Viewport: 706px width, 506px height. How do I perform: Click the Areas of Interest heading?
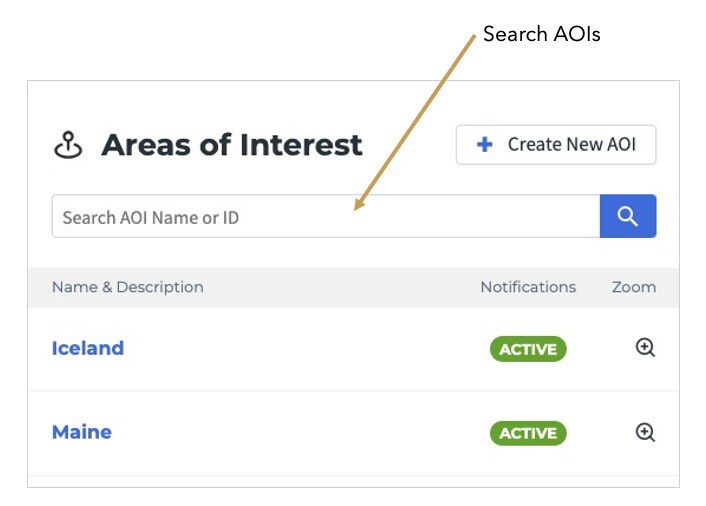click(x=231, y=145)
